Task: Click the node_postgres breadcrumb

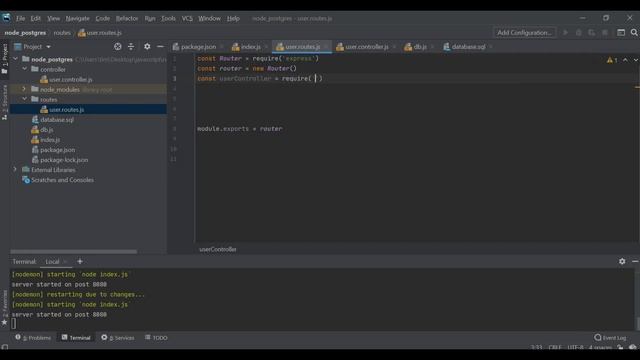Action: tap(25, 33)
